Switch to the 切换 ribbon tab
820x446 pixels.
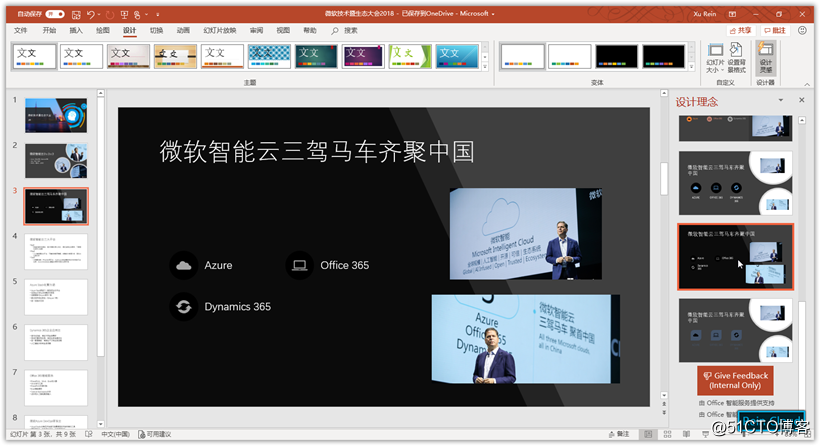tap(156, 30)
